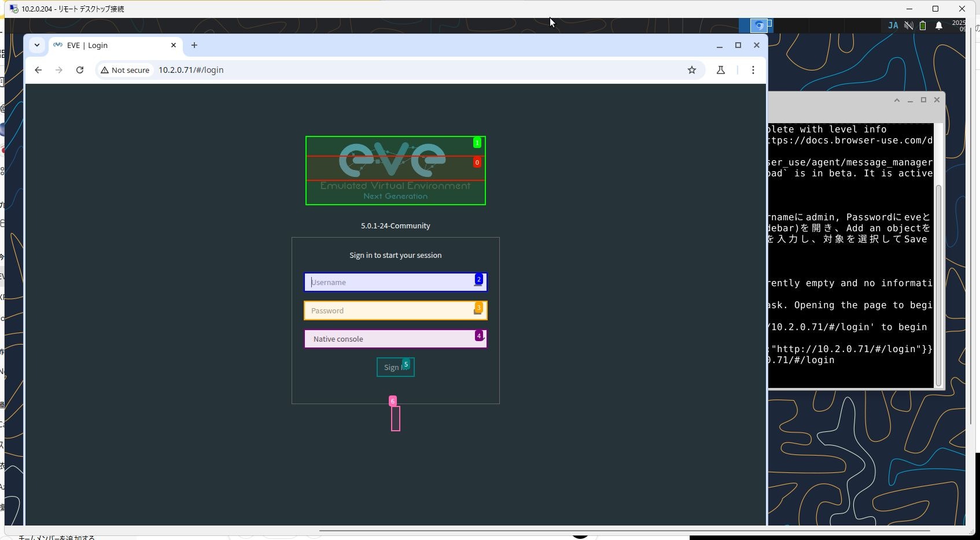Image resolution: width=980 pixels, height=540 pixels.
Task: Click the address bar URL 10.2.0.71/#/login
Action: coord(191,70)
